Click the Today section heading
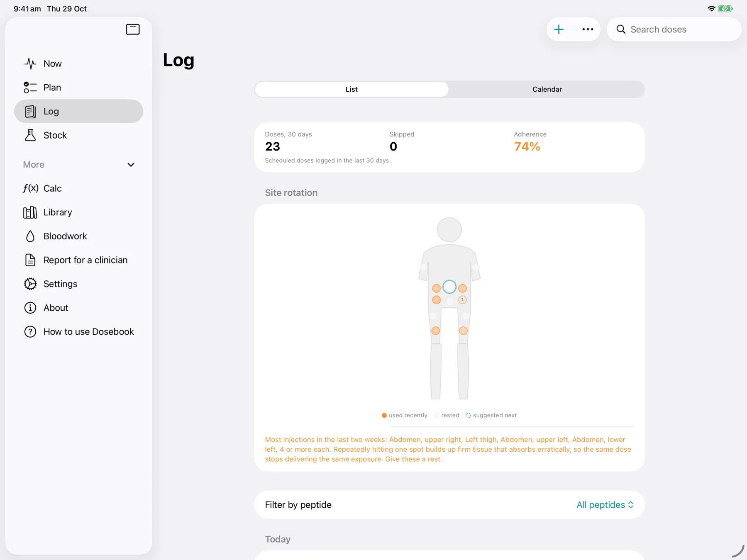Screen dimensions: 747x560 pyautogui.click(x=278, y=539)
